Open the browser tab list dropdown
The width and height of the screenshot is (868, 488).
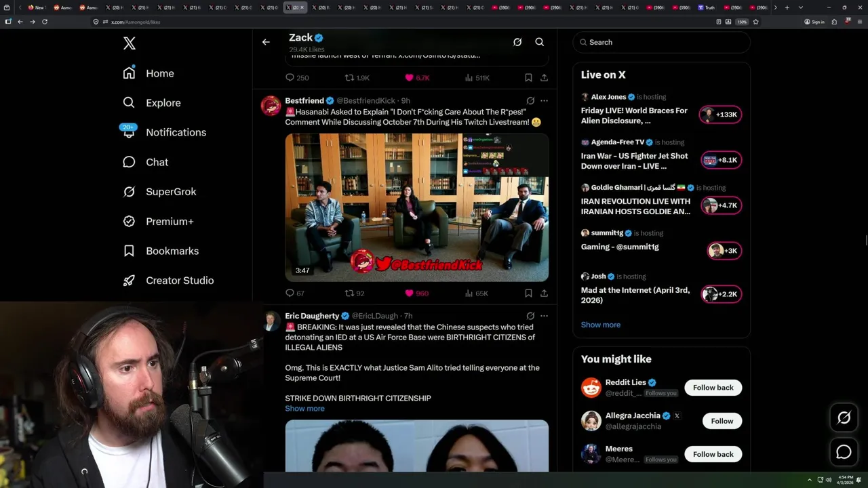click(x=801, y=7)
